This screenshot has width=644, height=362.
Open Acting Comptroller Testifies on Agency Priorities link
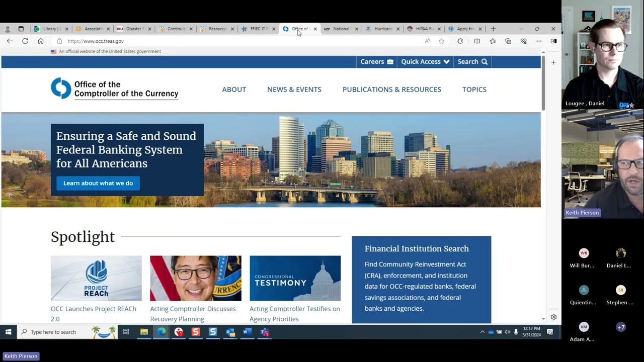point(295,314)
